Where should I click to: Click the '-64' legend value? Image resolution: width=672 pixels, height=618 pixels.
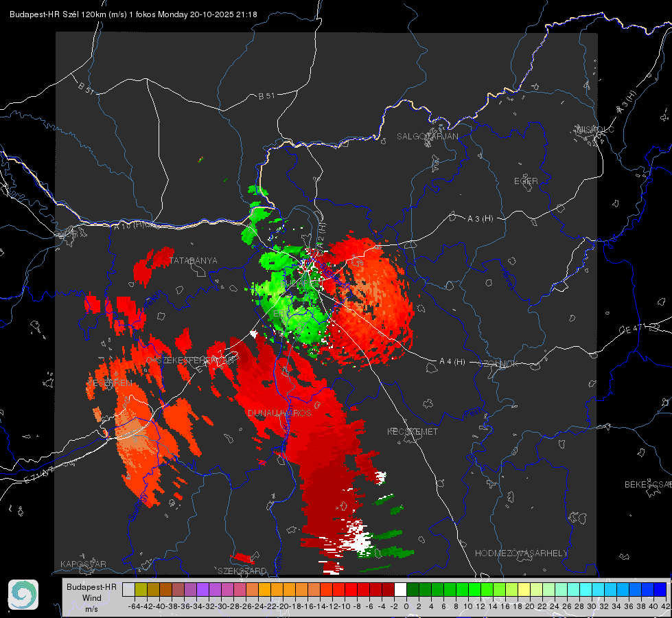click(135, 606)
